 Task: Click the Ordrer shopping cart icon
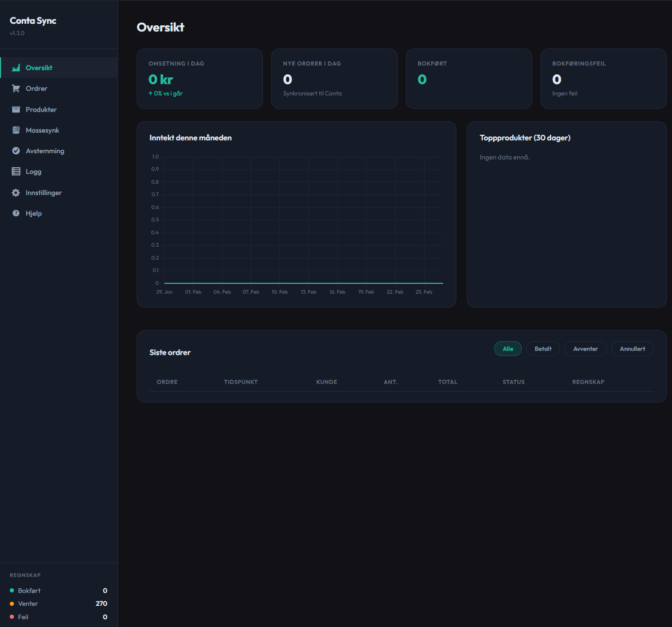pos(16,89)
